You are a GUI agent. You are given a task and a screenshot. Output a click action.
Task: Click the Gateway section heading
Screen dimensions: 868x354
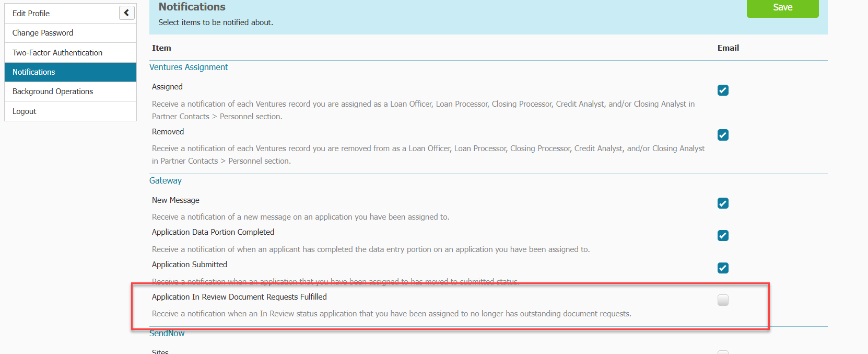[166, 180]
